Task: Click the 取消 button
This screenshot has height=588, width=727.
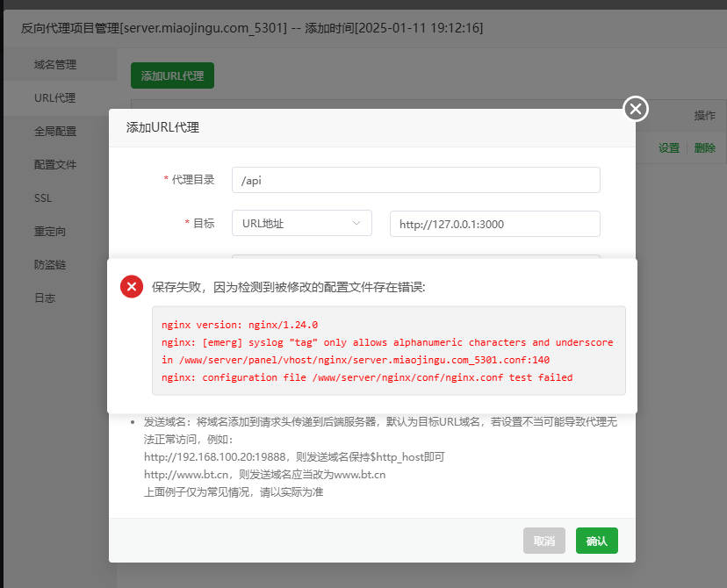Action: coord(544,541)
